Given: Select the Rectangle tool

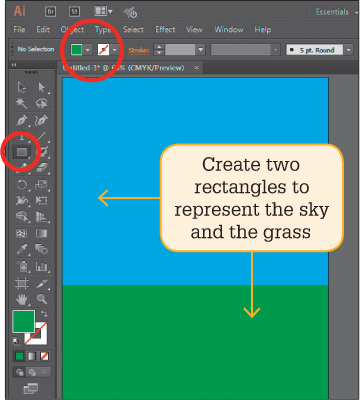Looking at the screenshot, I should coord(22,152).
